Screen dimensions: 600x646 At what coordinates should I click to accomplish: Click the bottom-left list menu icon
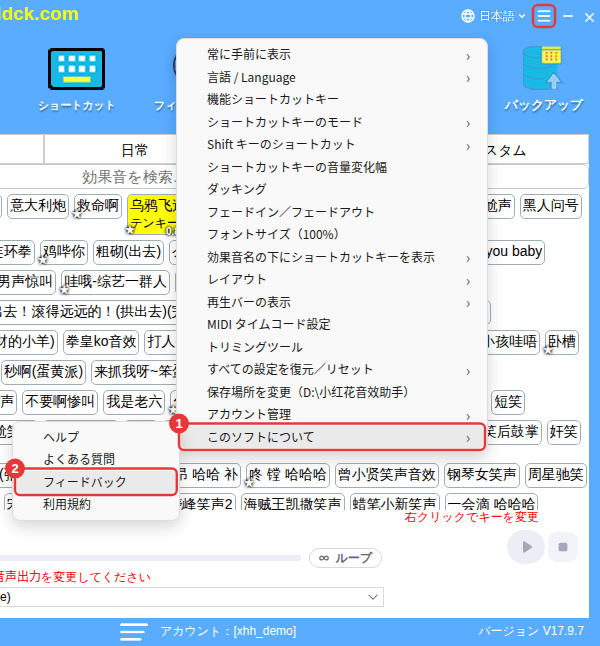click(x=134, y=631)
